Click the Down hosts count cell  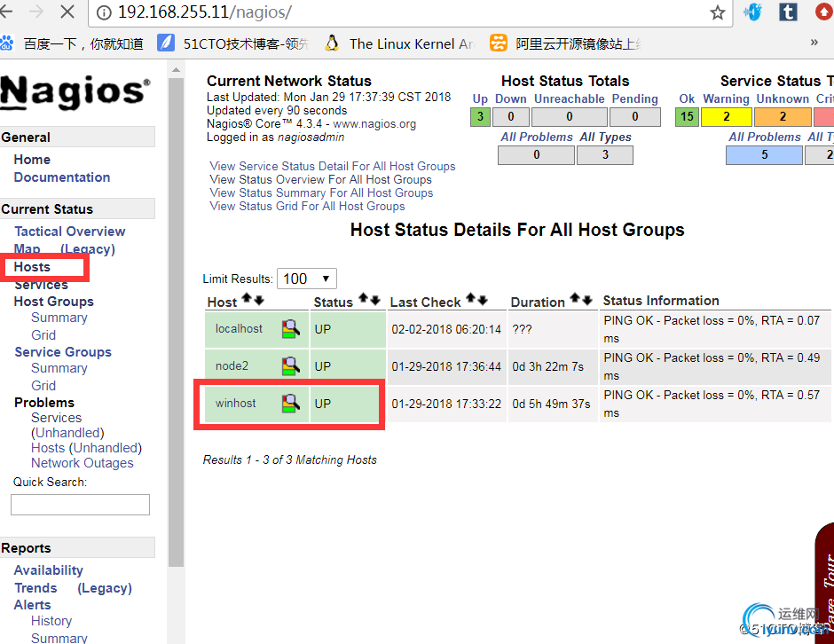pyautogui.click(x=511, y=117)
